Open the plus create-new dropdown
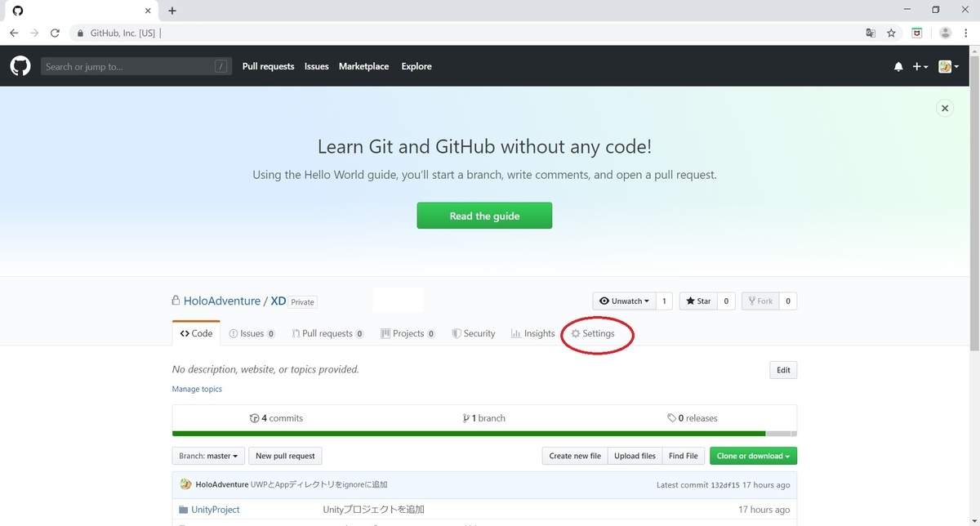 [x=920, y=67]
